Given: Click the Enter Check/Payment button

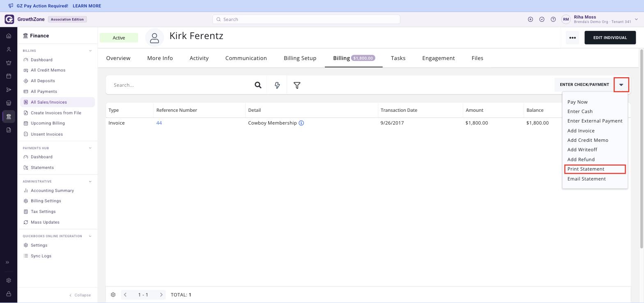Looking at the screenshot, I should pos(584,85).
